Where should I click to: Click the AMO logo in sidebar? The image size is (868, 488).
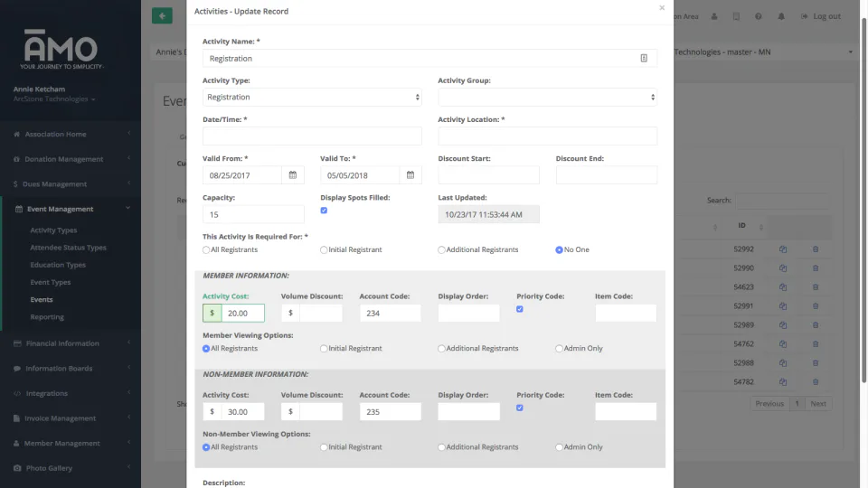coord(61,49)
